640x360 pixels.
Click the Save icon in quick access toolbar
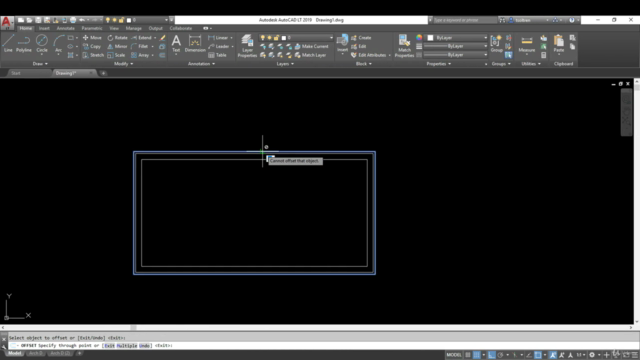pyautogui.click(x=38, y=20)
